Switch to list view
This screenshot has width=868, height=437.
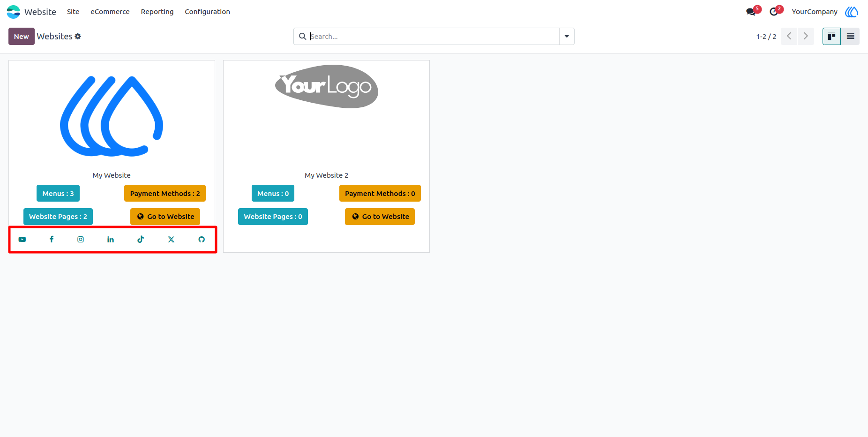[x=850, y=36]
